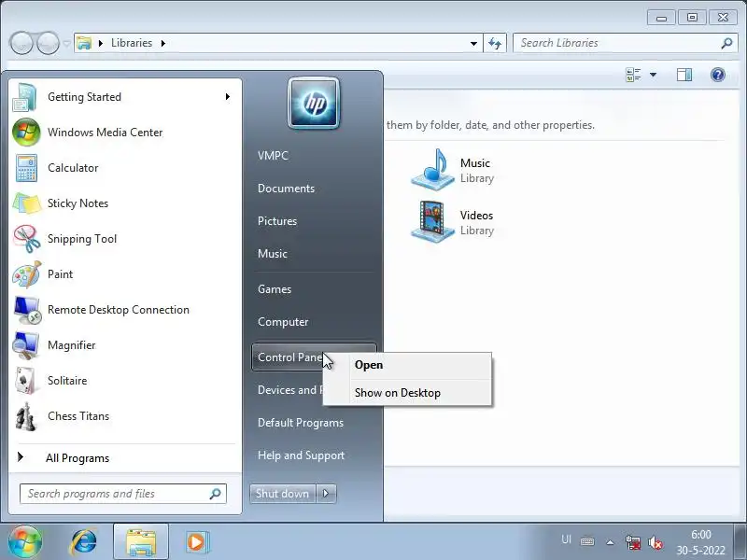Open Devices and Printers link
The image size is (747, 560).
tap(289, 390)
